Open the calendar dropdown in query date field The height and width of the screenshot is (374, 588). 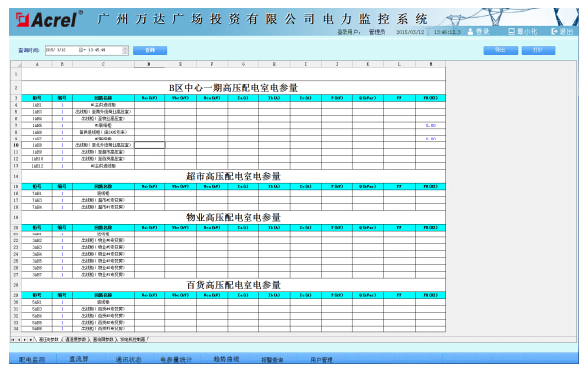coord(82,50)
